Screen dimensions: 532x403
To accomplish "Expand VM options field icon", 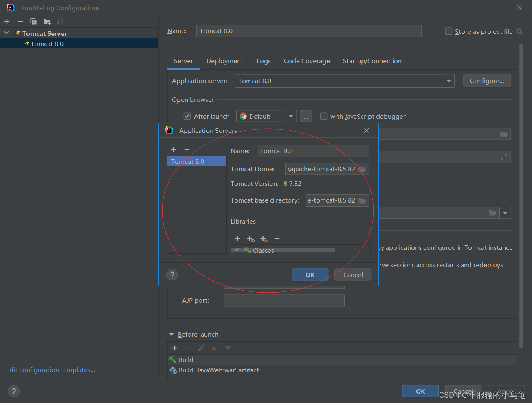I will (x=504, y=157).
